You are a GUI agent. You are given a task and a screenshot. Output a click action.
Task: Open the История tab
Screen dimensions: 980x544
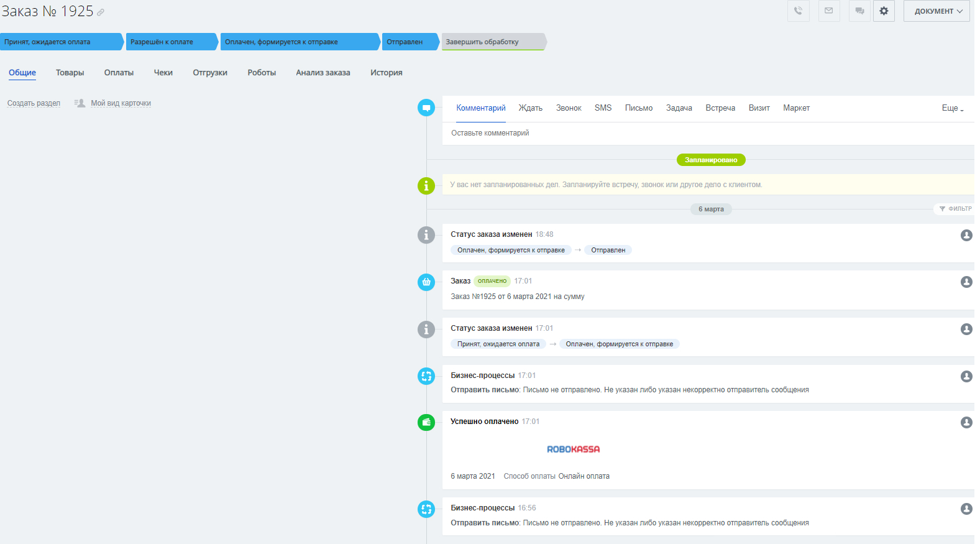coord(386,73)
